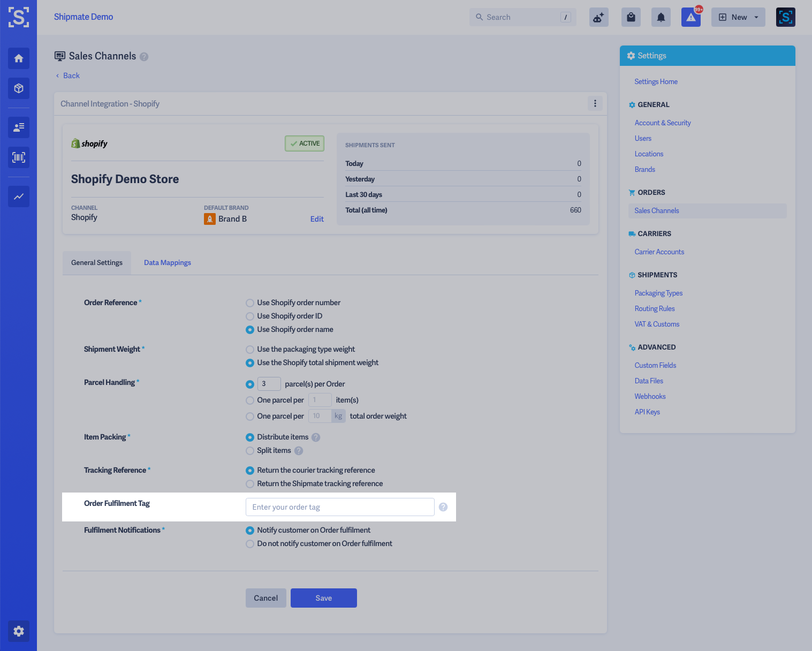Click the barcode scanning icon in sidebar
Image resolution: width=812 pixels, height=651 pixels.
[19, 157]
